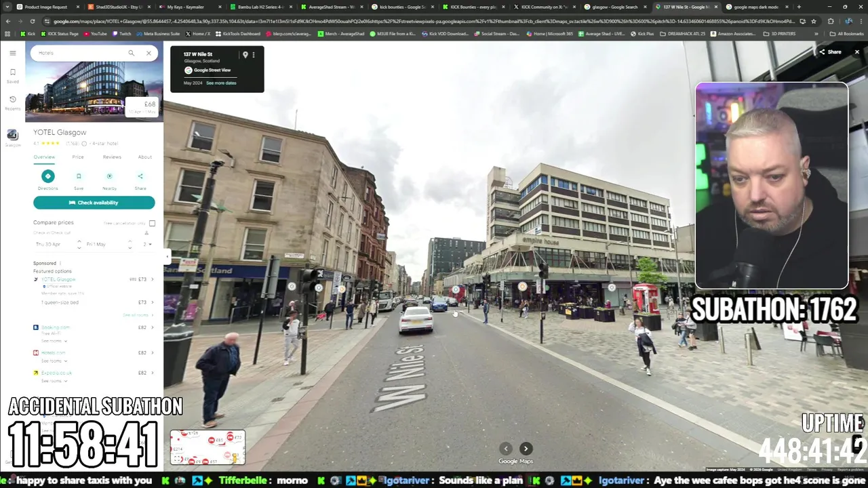Switch to the glasgow - Google Search tab
Screen dimensions: 868x488
coord(614,7)
